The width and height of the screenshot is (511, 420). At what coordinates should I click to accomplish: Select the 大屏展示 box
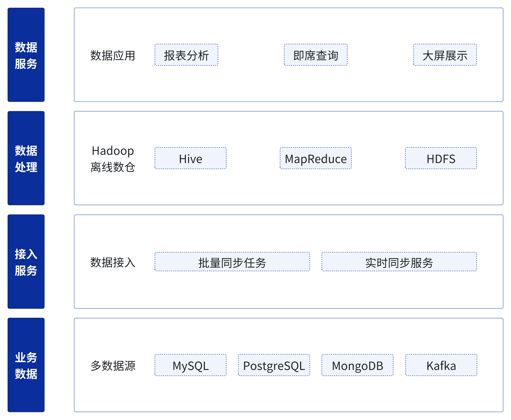pos(445,55)
